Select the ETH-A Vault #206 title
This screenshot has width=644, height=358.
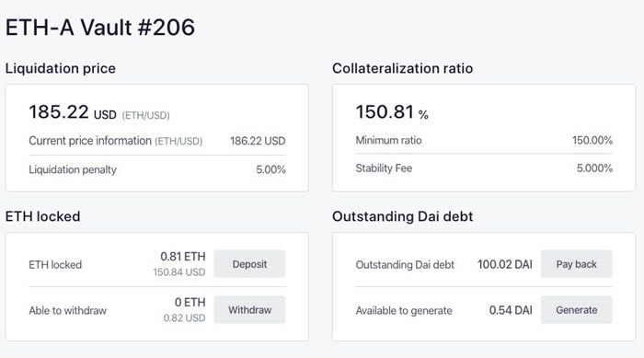(x=100, y=28)
